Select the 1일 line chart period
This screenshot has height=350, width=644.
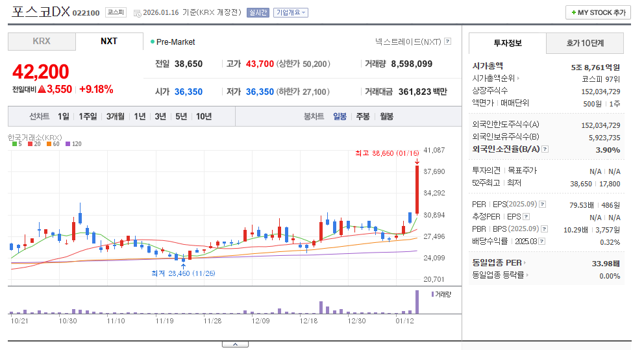tap(64, 117)
